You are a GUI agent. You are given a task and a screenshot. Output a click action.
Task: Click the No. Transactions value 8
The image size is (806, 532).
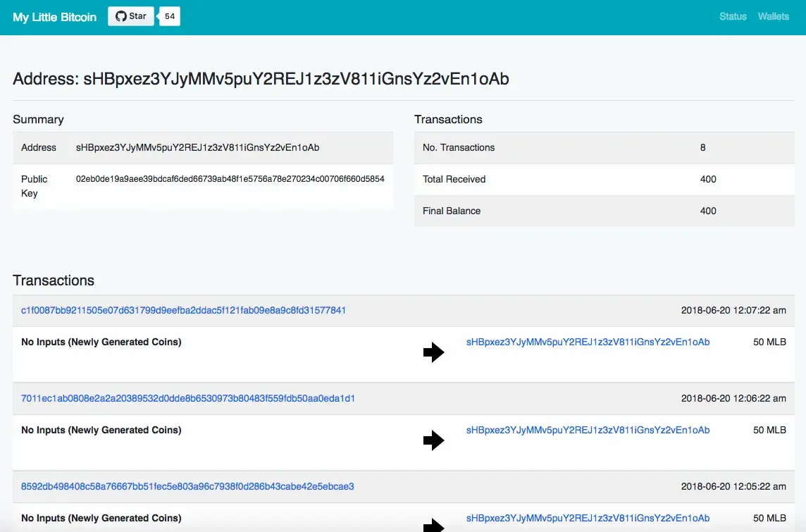pyautogui.click(x=702, y=147)
